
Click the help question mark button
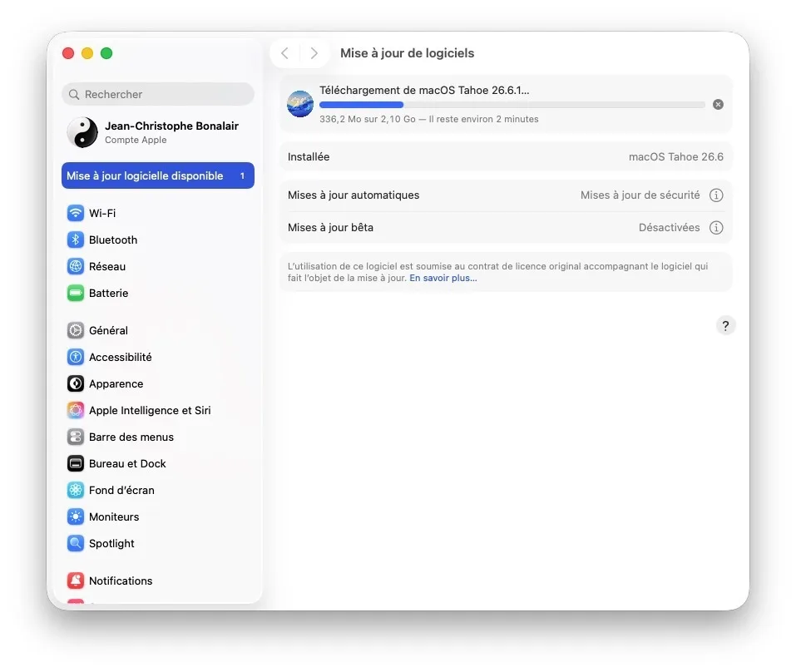coord(725,326)
